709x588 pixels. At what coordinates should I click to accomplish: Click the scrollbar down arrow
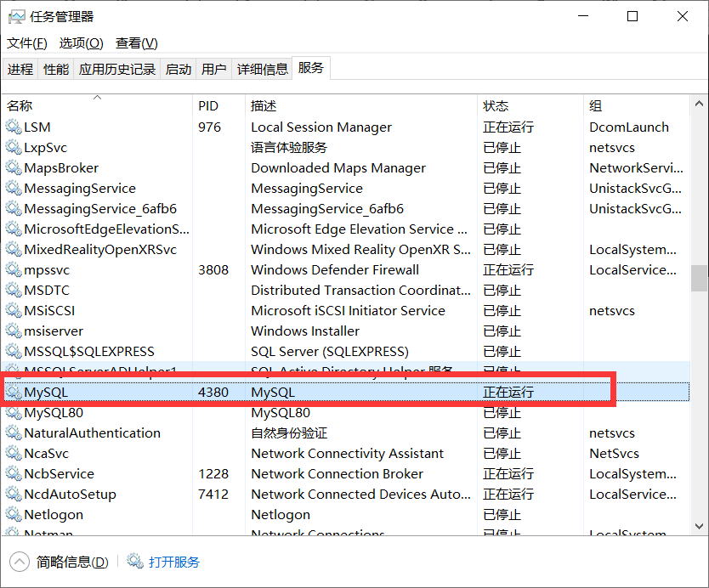pos(699,526)
